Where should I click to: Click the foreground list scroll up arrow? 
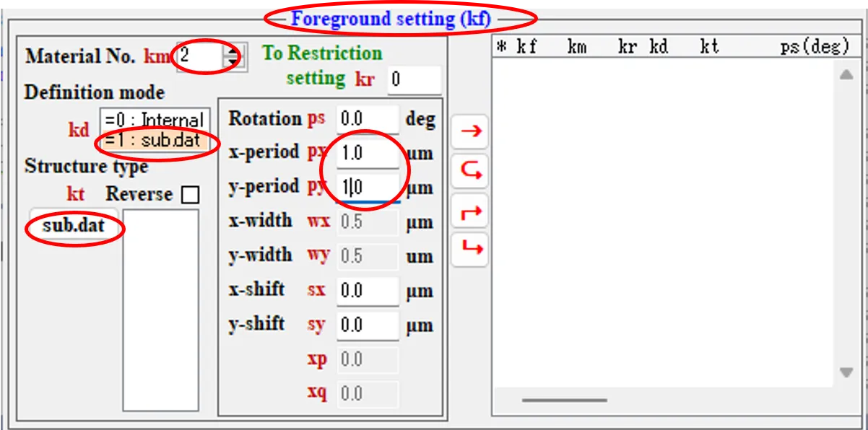846,74
